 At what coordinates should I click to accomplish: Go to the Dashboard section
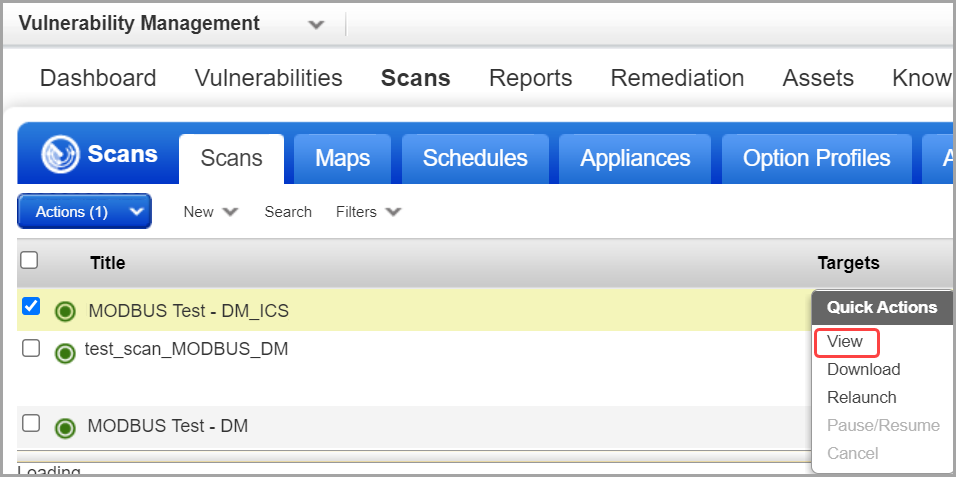(98, 78)
